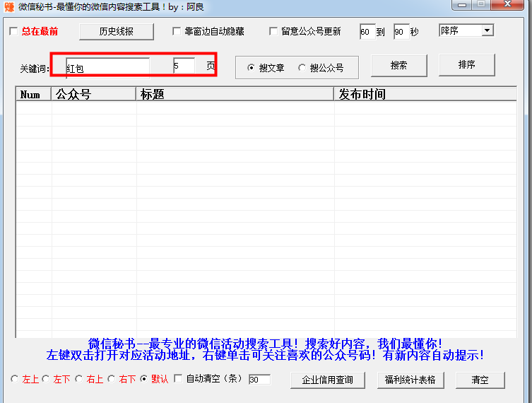Open 历史线报 history button
Screen dimensions: 532x403
[x=117, y=32]
